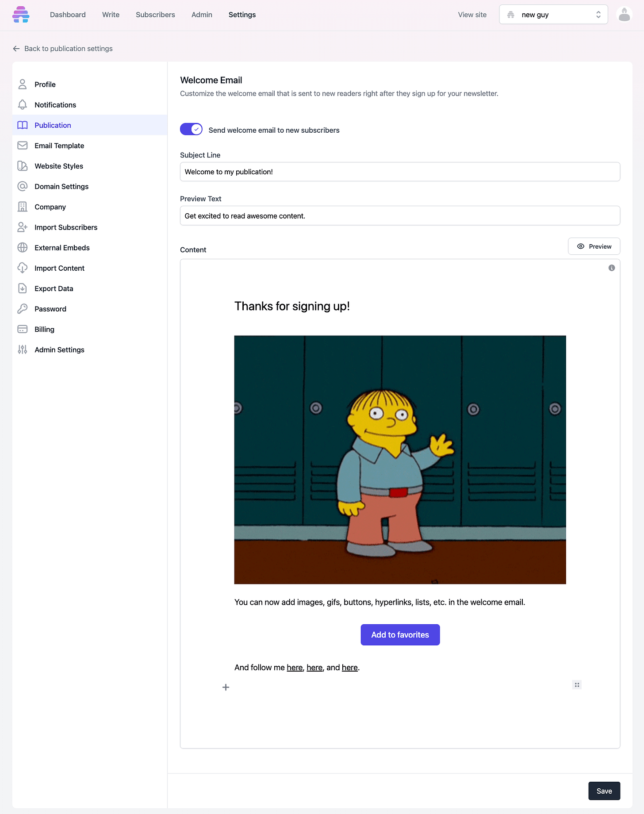Open Admin in the top navigation
The image size is (644, 814).
coord(202,15)
